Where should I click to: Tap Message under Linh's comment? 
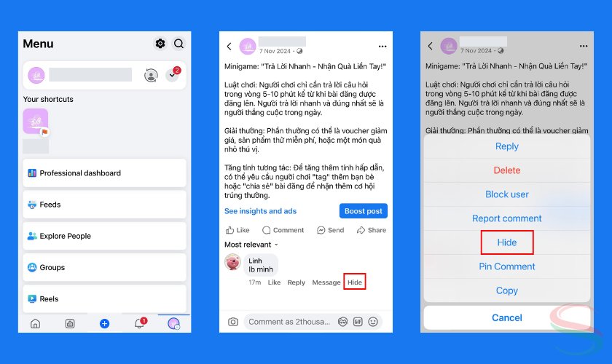(326, 282)
